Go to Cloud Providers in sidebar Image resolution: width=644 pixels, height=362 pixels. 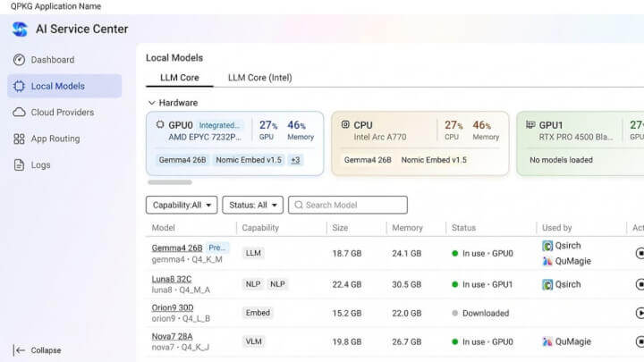[63, 112]
